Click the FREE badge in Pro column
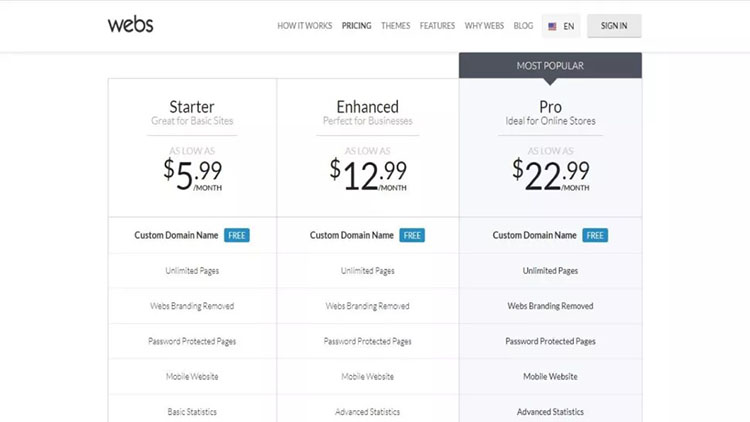The width and height of the screenshot is (750, 422). [595, 235]
